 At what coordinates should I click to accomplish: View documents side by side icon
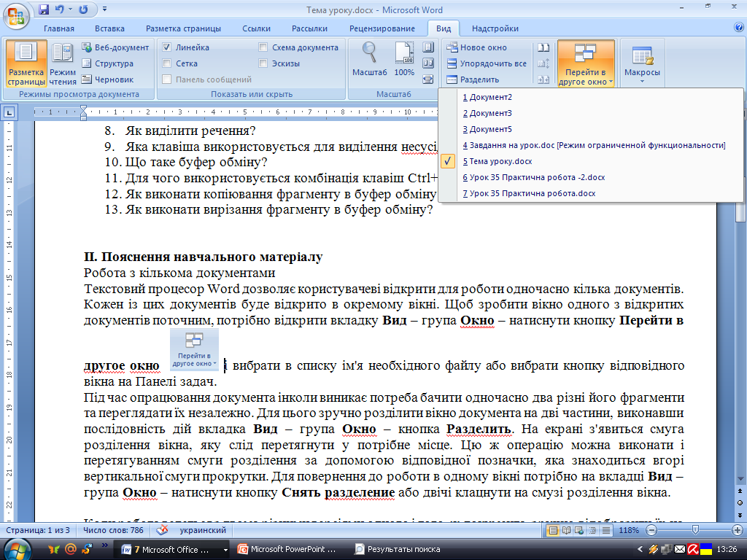click(543, 47)
